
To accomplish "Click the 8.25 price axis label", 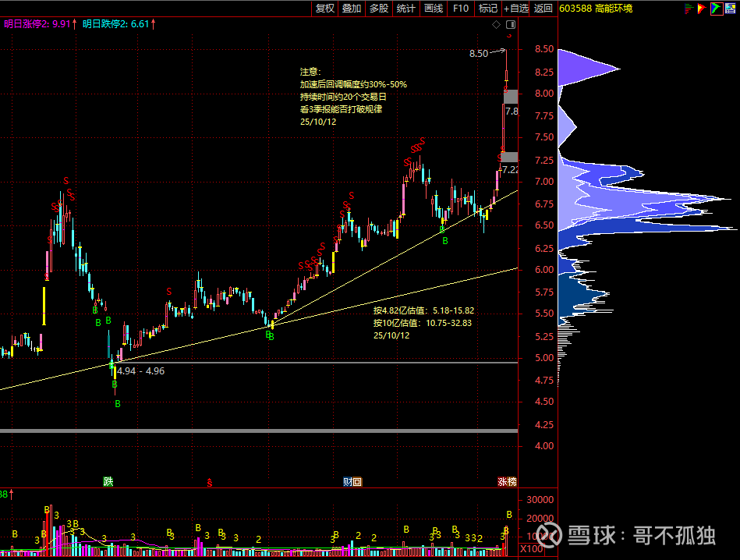I will pos(544,72).
